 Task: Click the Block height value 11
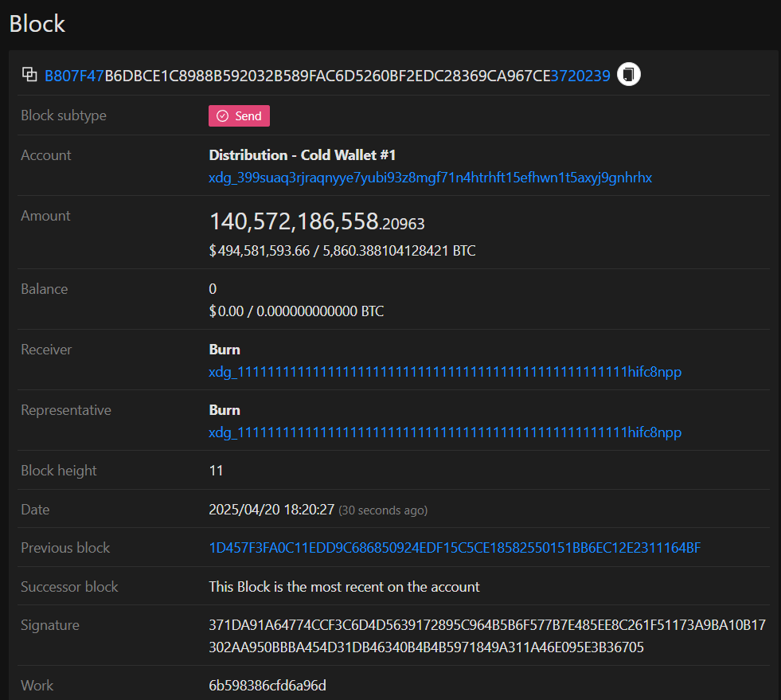point(216,470)
